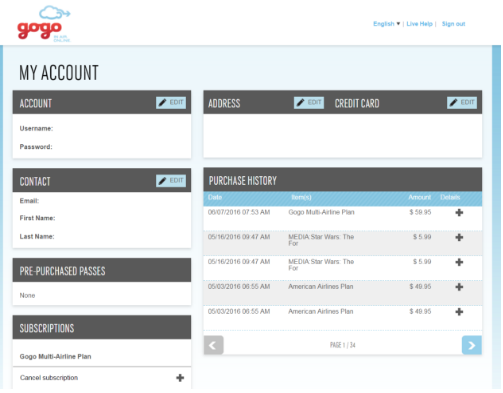Open the Live Help link
Image resolution: width=503 pixels, height=393 pixels.
tap(419, 24)
